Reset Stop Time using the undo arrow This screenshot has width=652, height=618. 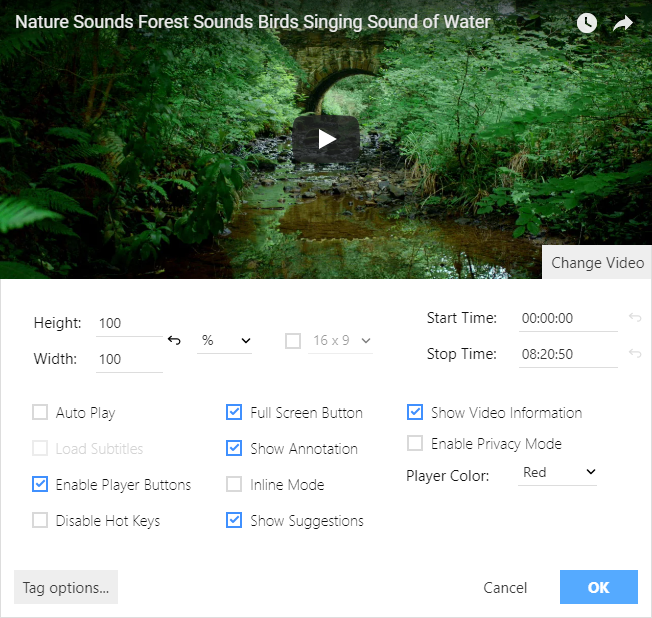pyautogui.click(x=635, y=354)
